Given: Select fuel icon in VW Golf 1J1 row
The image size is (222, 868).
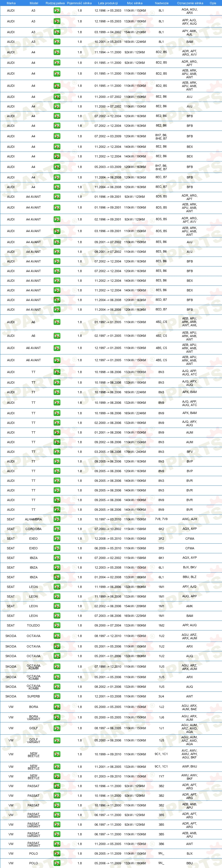Looking at the screenshot, I should click(57, 728).
